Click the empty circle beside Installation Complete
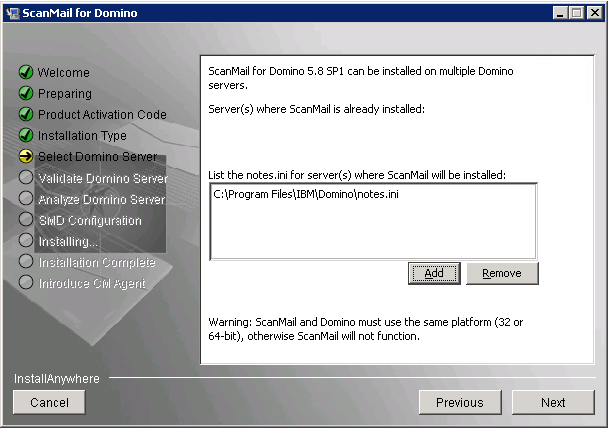608x428 pixels. (26, 261)
